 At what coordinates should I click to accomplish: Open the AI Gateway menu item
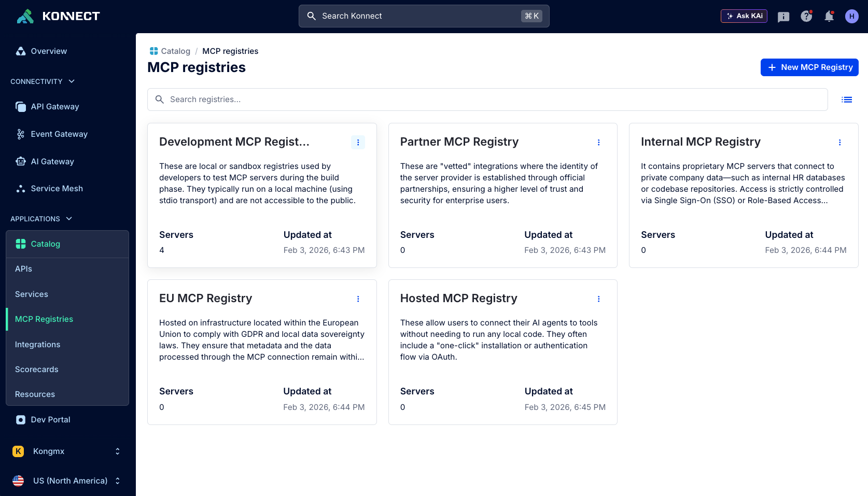[x=52, y=162]
